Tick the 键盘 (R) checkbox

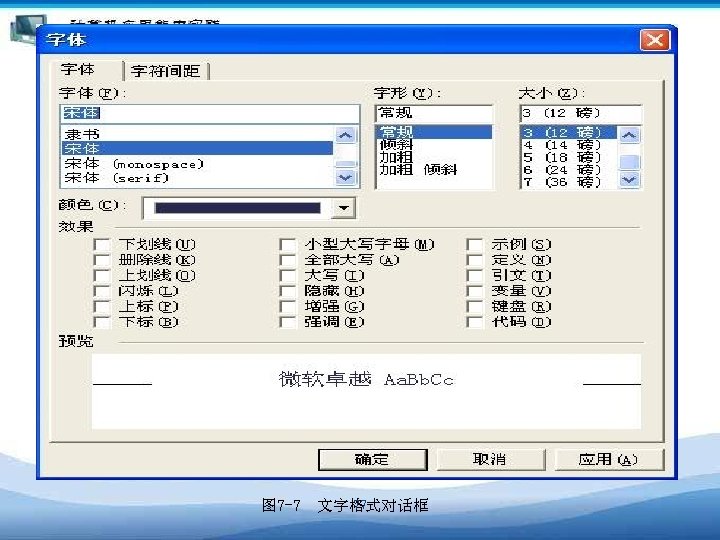click(475, 307)
